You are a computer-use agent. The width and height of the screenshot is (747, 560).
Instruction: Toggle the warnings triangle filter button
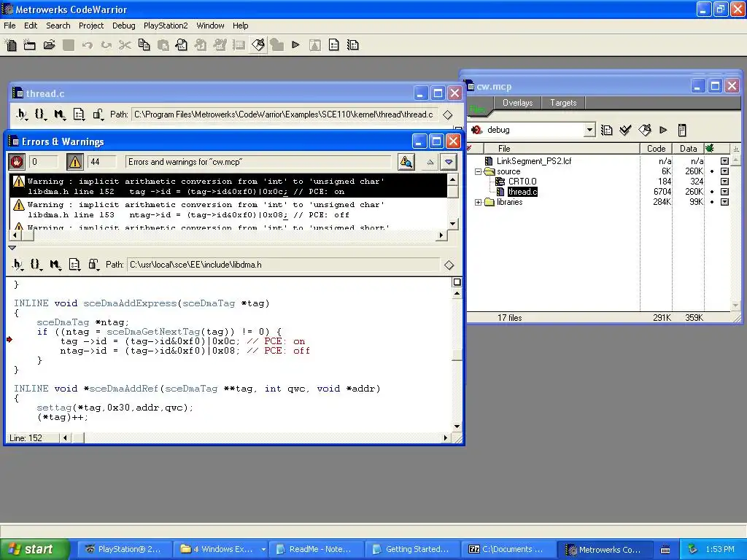pos(75,162)
